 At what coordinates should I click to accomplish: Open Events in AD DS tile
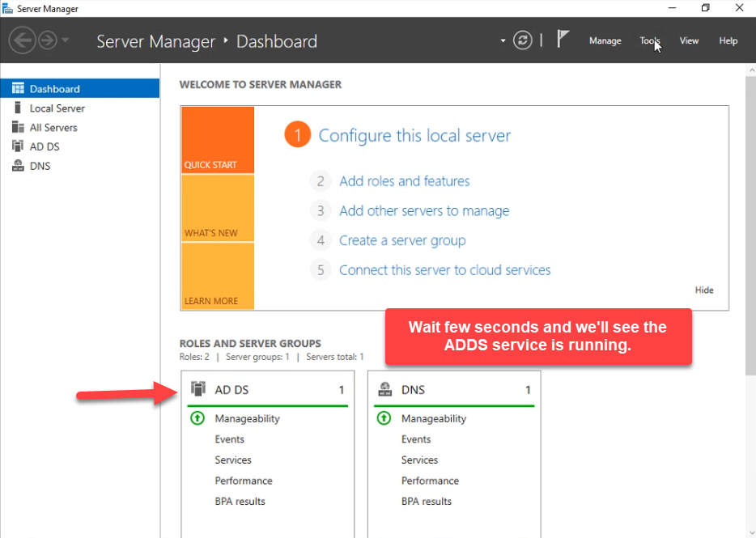tap(230, 439)
